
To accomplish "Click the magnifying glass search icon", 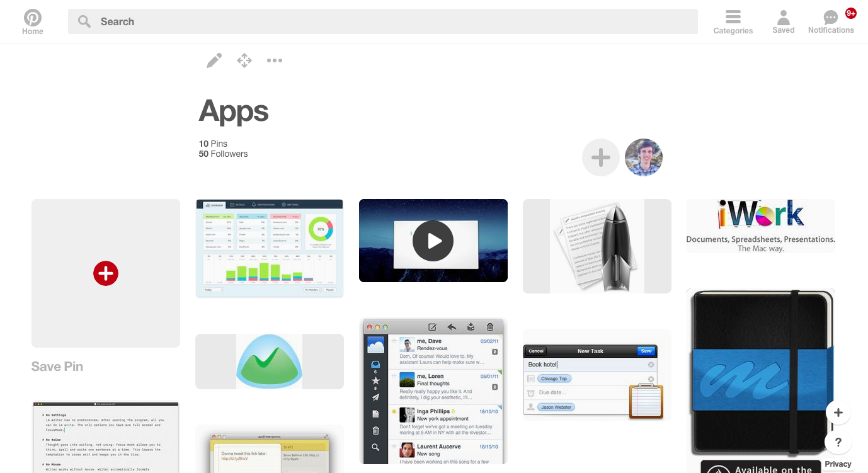I will coord(84,21).
